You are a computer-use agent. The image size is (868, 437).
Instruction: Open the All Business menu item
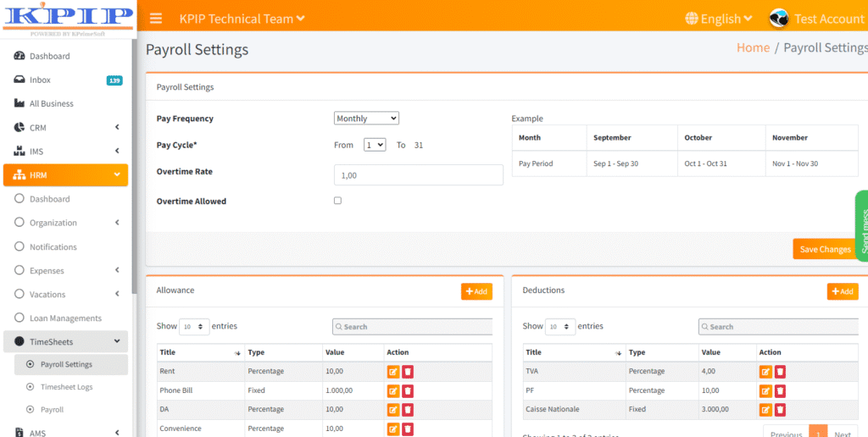tap(51, 103)
